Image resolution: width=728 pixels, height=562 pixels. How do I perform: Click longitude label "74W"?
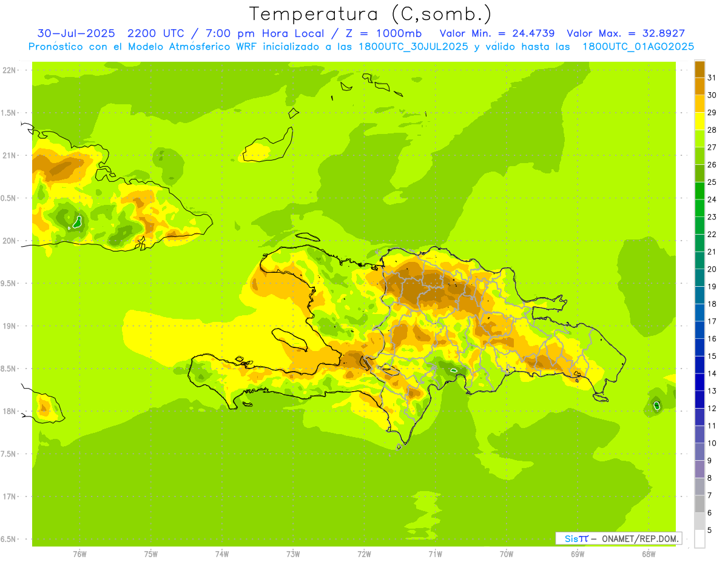(x=222, y=554)
